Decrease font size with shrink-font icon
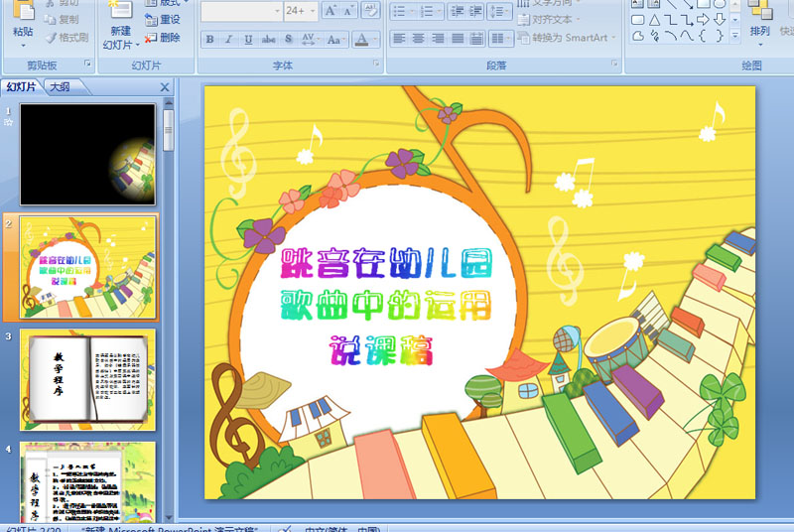Viewport: 794px width, 532px height. click(x=348, y=11)
